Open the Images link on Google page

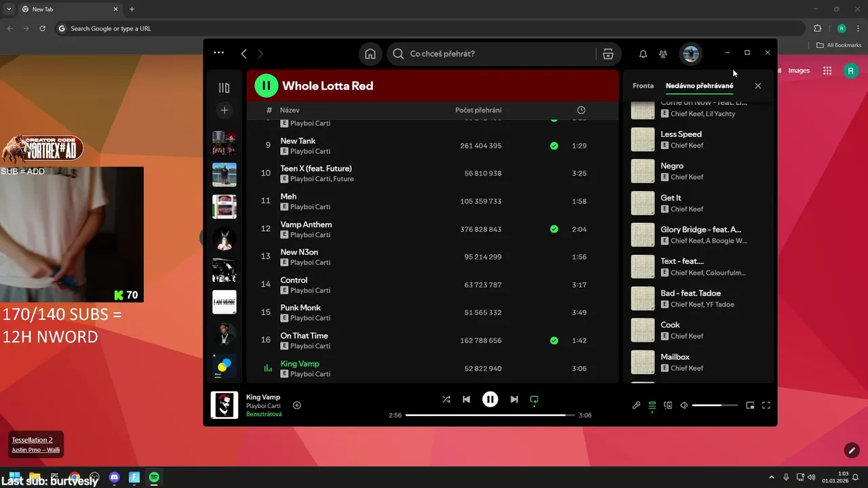799,70
